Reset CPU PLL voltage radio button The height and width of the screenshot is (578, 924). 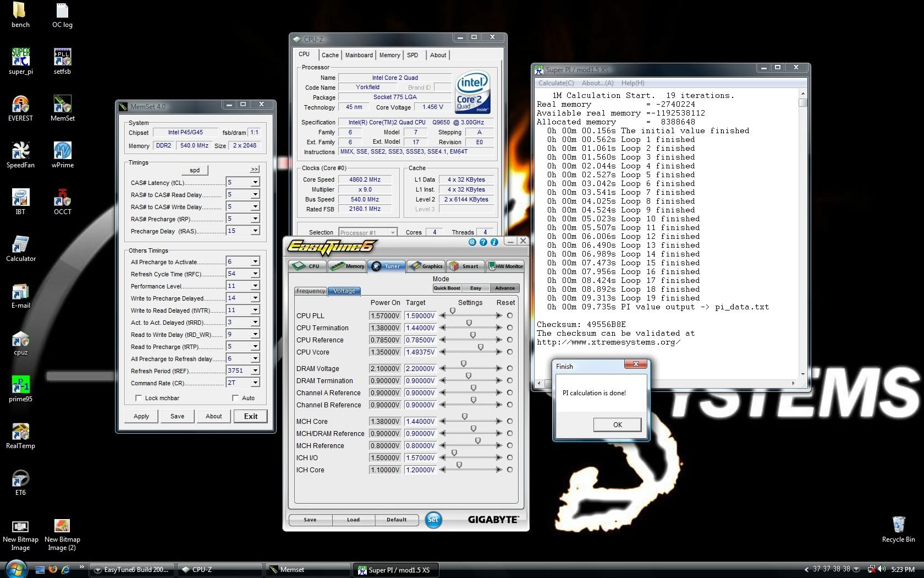[x=510, y=315]
